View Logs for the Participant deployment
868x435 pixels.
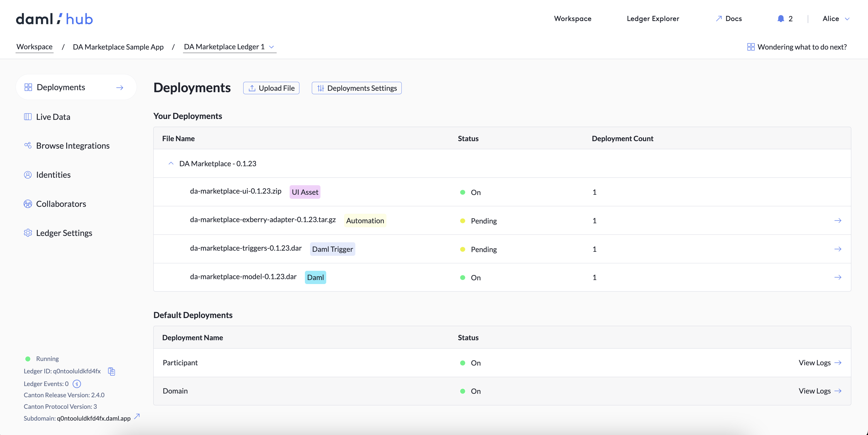(x=820, y=363)
